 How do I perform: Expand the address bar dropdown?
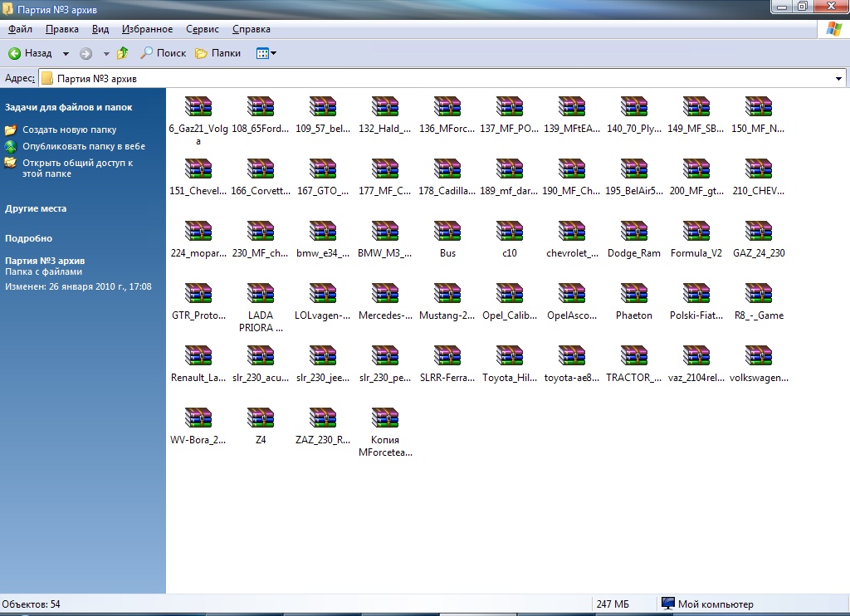[x=838, y=79]
